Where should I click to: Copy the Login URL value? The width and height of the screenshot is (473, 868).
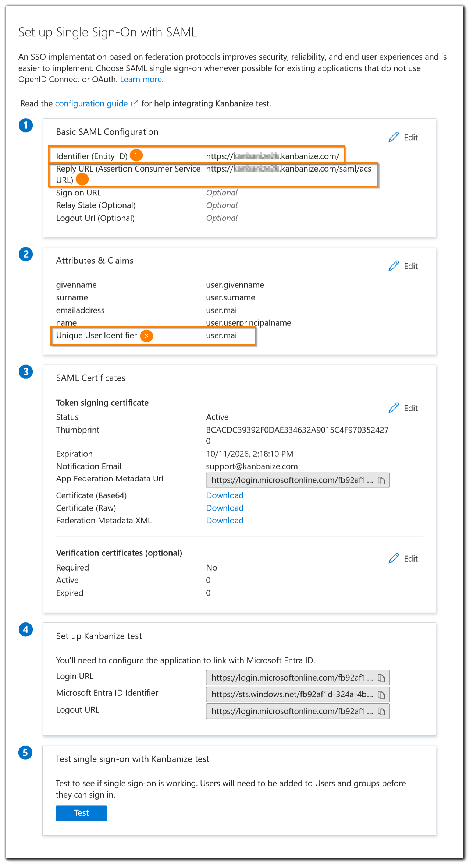[x=382, y=678]
